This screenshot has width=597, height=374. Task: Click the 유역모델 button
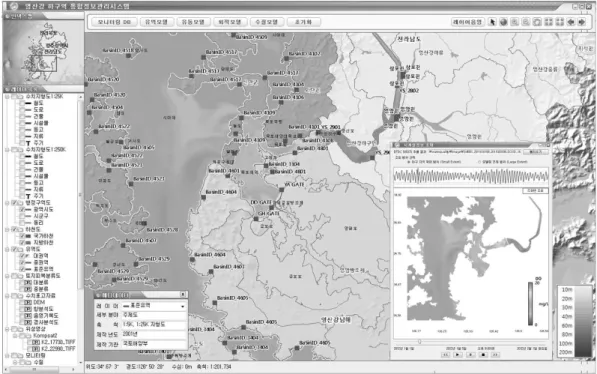[156, 22]
